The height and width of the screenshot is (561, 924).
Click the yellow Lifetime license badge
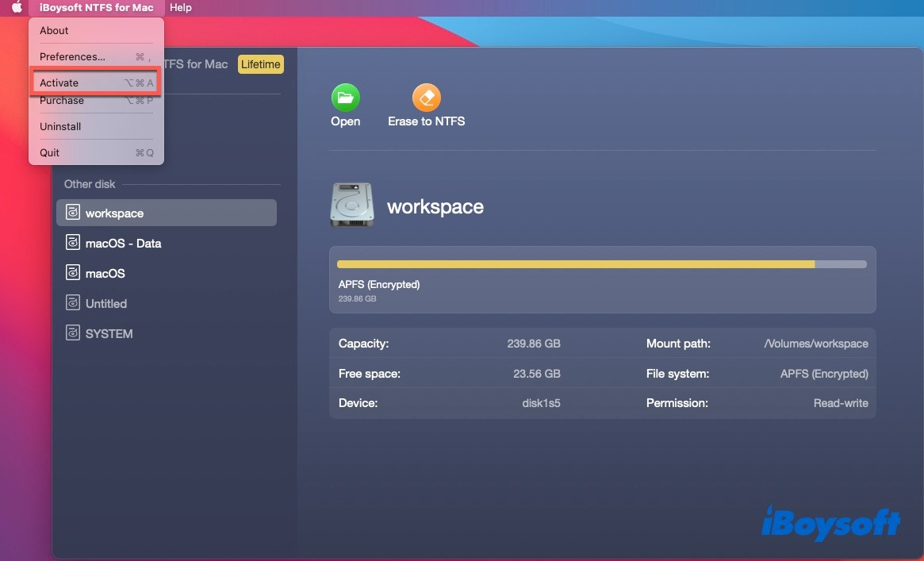(261, 64)
